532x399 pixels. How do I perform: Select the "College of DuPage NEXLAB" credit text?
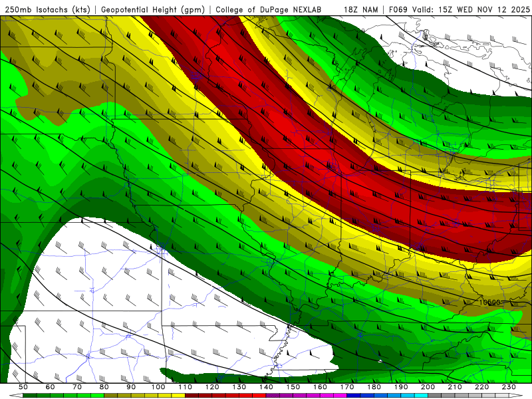pos(268,10)
